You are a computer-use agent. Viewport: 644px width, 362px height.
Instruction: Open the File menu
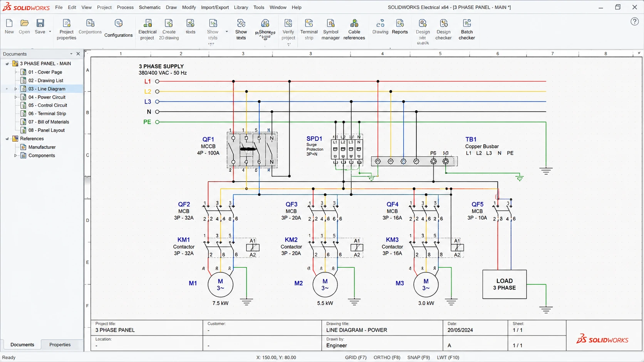tap(59, 7)
